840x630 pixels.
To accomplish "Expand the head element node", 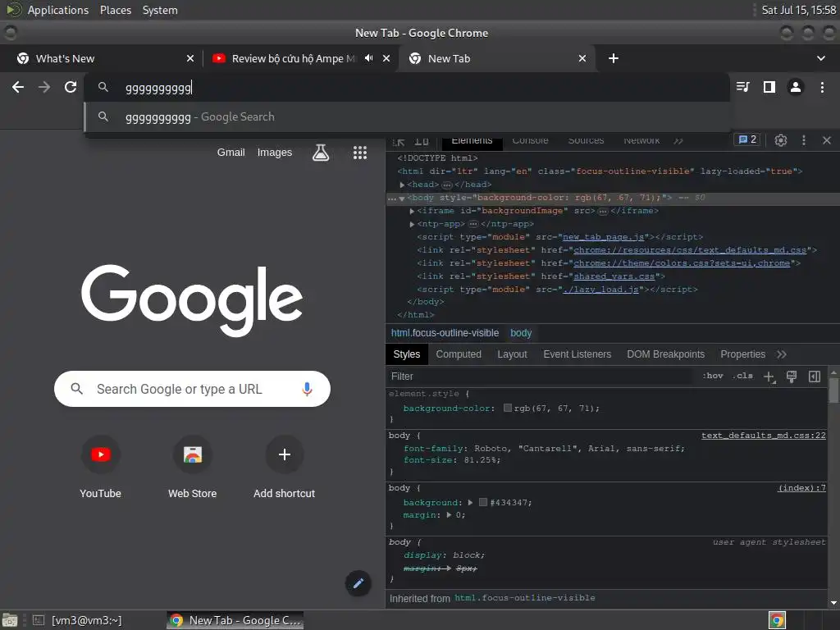I will [402, 185].
